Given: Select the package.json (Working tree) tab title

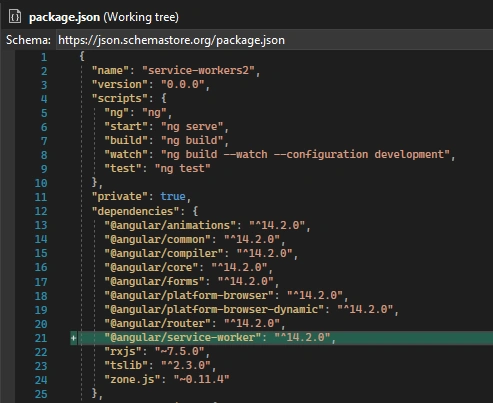Looking at the screenshot, I should 104,17.
